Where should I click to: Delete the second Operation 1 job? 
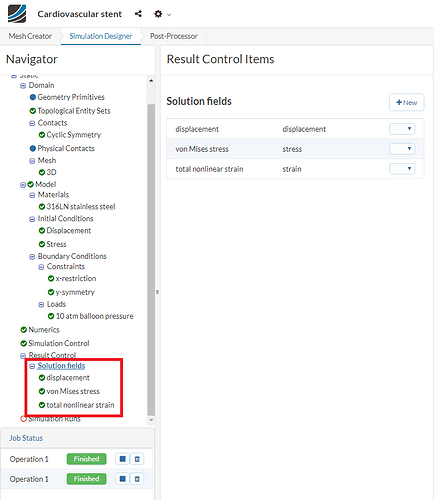[137, 479]
